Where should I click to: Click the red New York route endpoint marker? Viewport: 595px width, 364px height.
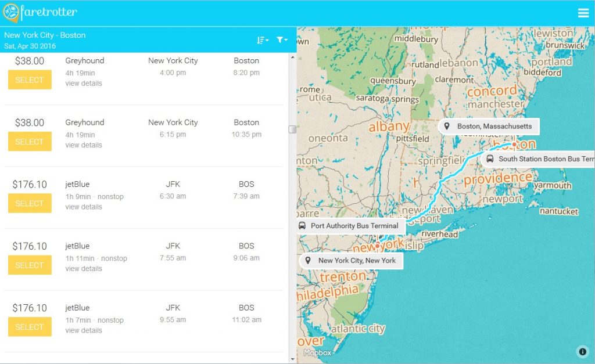[x=378, y=246]
